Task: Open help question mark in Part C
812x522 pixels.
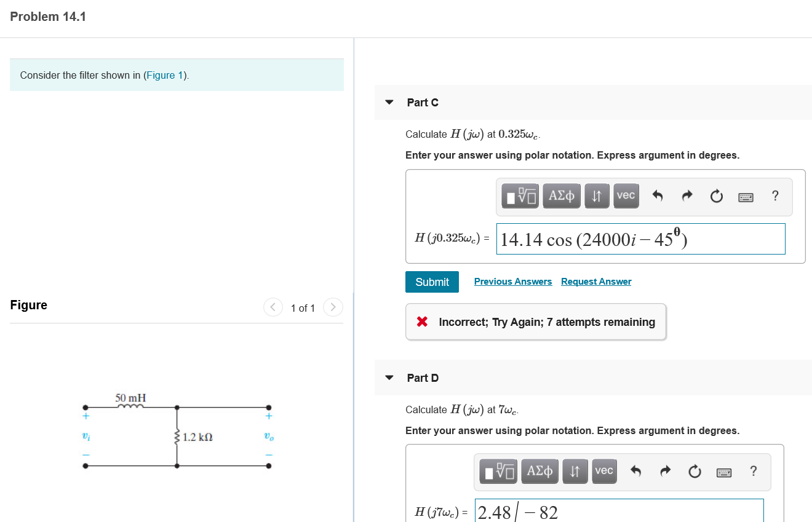Action: coord(775,196)
